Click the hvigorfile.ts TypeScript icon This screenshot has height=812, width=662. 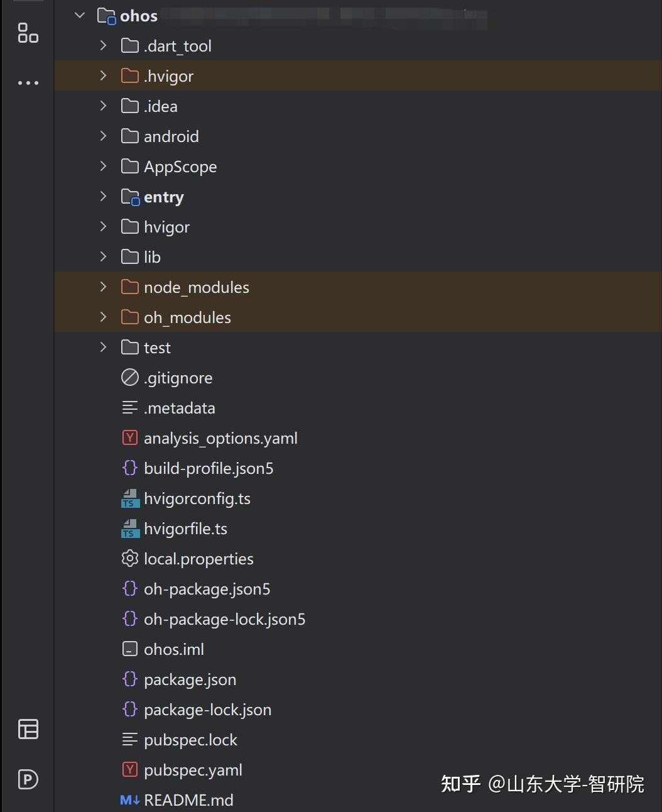130,529
